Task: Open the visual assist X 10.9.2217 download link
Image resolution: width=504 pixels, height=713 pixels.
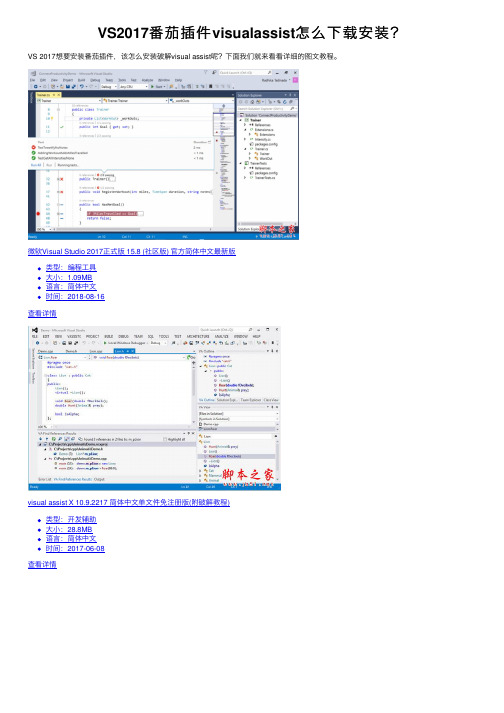Action: 129,503
